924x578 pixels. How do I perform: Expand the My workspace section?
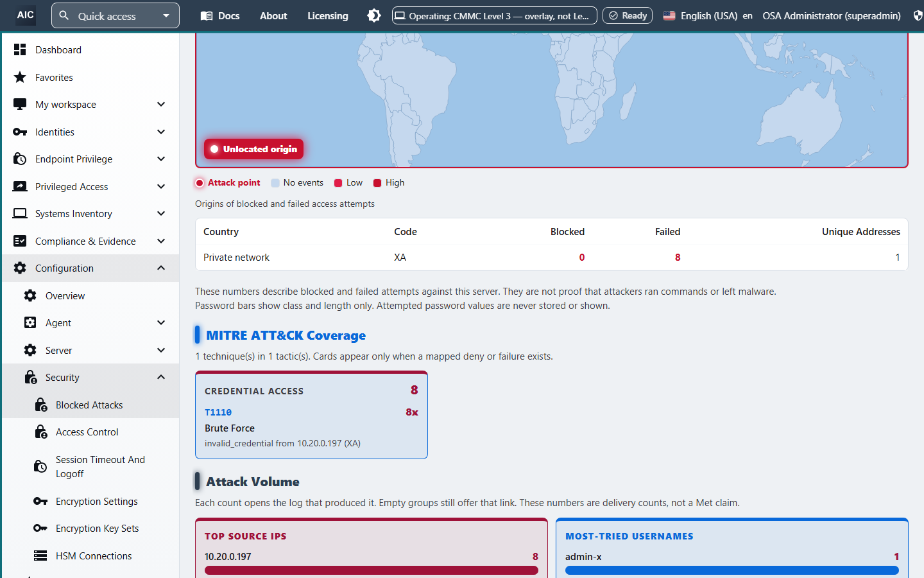[x=161, y=104]
